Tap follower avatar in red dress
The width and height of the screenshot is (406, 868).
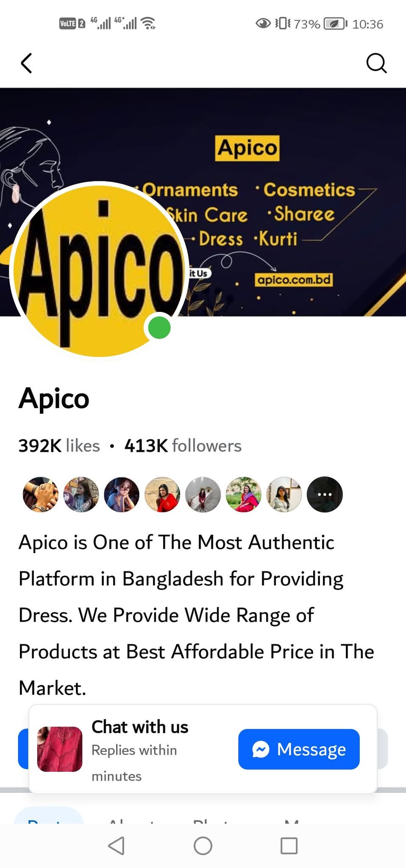click(162, 495)
